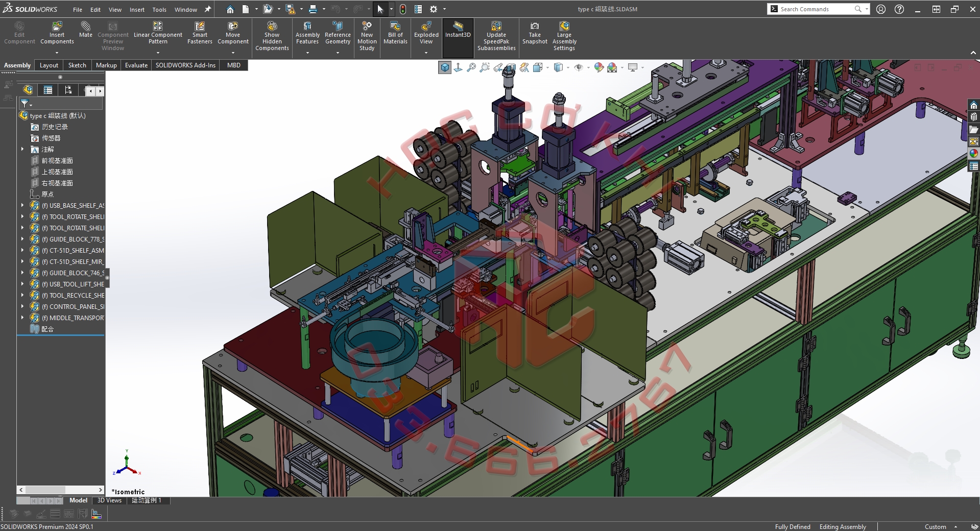
Task: Toggle the Hide/Show Items eye icon
Action: click(578, 67)
